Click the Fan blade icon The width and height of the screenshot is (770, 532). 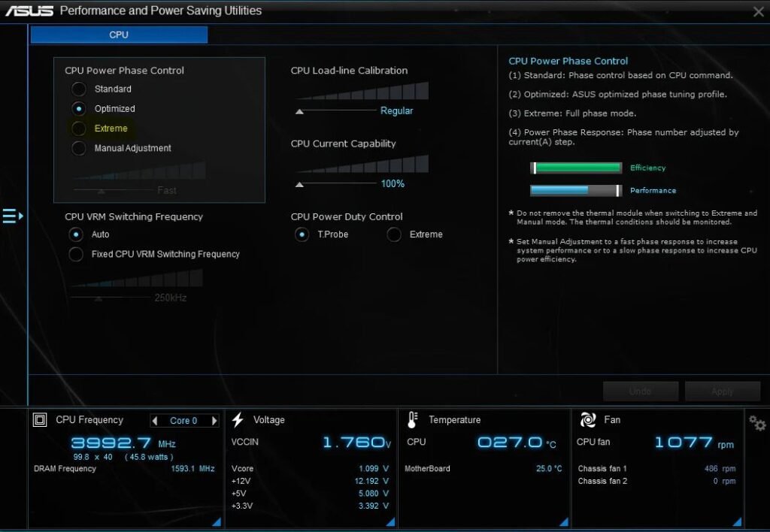click(x=588, y=419)
